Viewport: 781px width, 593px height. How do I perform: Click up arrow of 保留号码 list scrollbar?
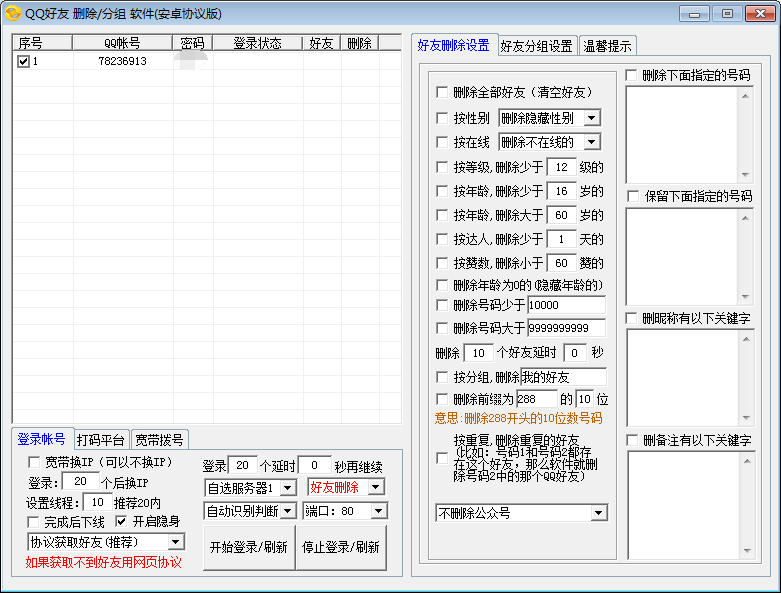click(x=746, y=218)
